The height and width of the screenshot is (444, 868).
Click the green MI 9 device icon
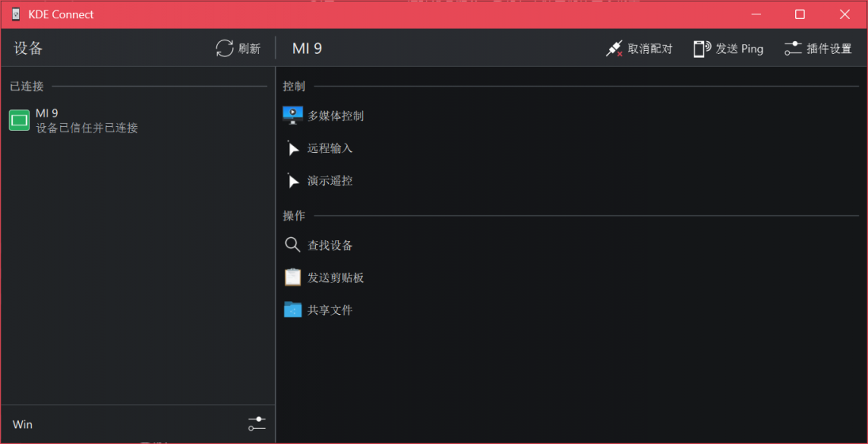(x=19, y=120)
